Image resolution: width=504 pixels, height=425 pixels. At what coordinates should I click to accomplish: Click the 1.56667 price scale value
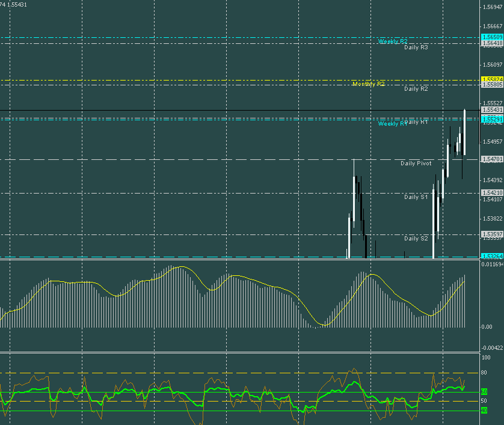[493, 26]
